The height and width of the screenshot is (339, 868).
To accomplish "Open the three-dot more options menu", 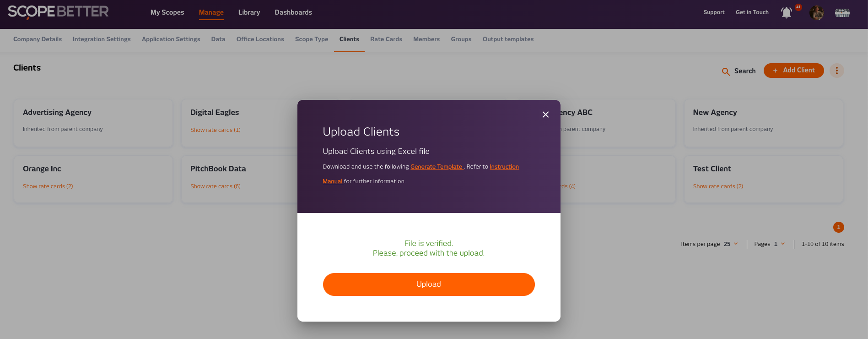I will [837, 71].
